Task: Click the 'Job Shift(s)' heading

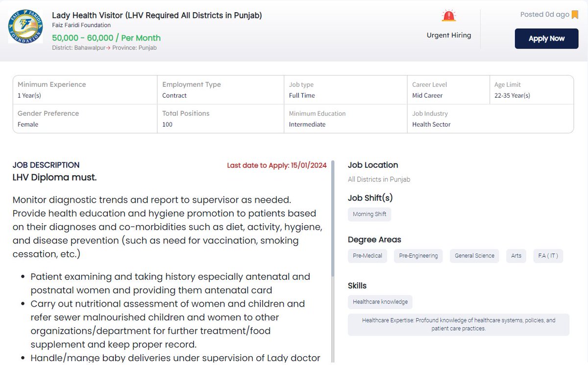Action: pyautogui.click(x=370, y=198)
